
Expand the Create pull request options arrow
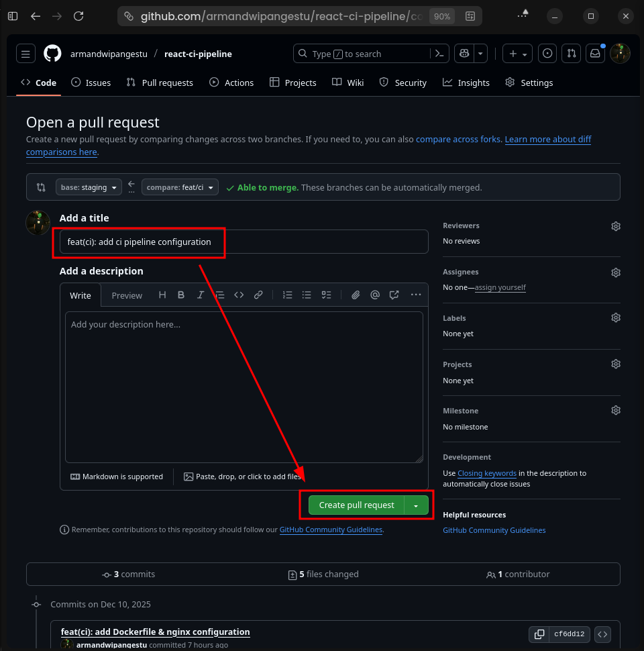click(x=417, y=505)
